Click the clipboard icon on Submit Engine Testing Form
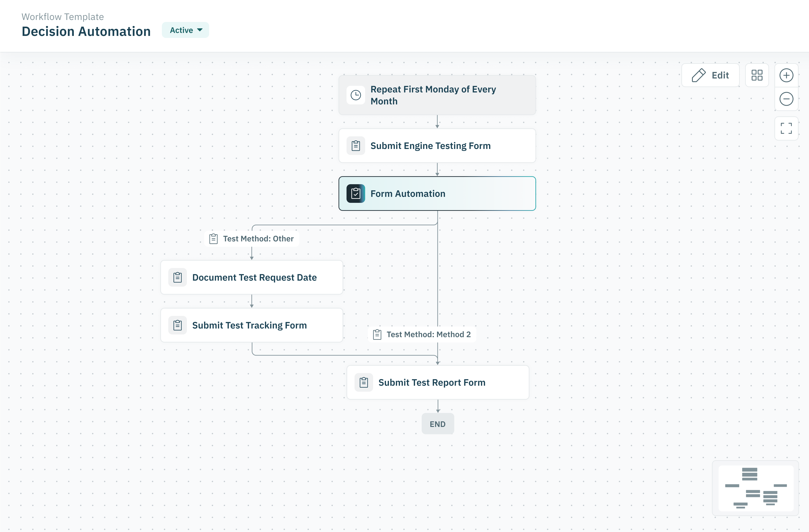This screenshot has width=809, height=532. [x=356, y=146]
